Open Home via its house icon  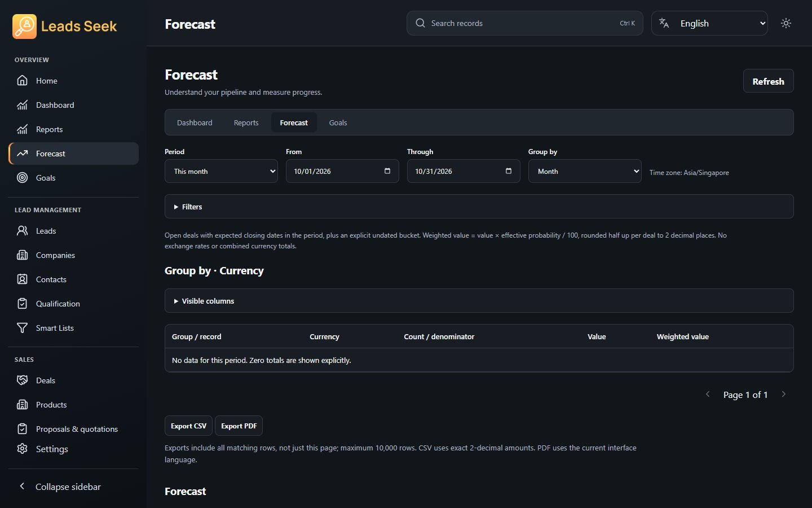pos(22,81)
